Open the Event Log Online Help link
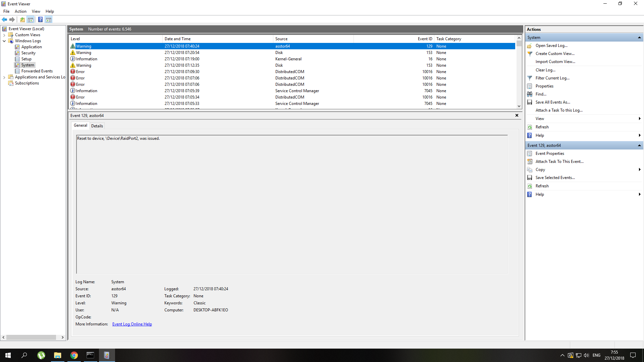The height and width of the screenshot is (362, 644). 132,324
